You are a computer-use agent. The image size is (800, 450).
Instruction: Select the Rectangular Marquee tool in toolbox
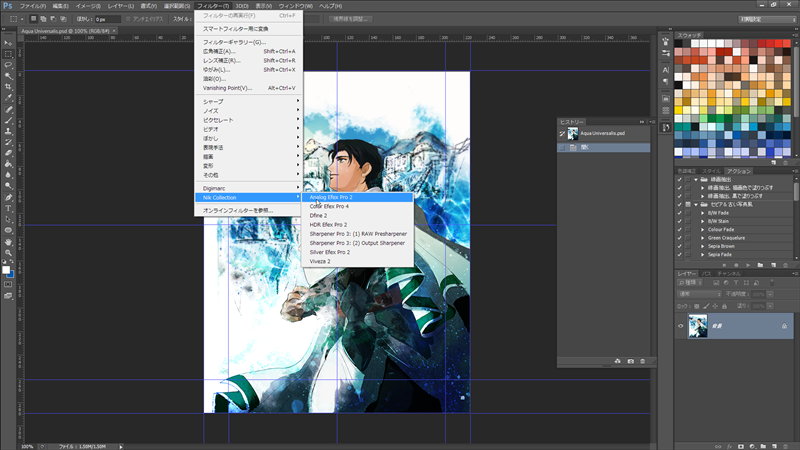tap(8, 54)
